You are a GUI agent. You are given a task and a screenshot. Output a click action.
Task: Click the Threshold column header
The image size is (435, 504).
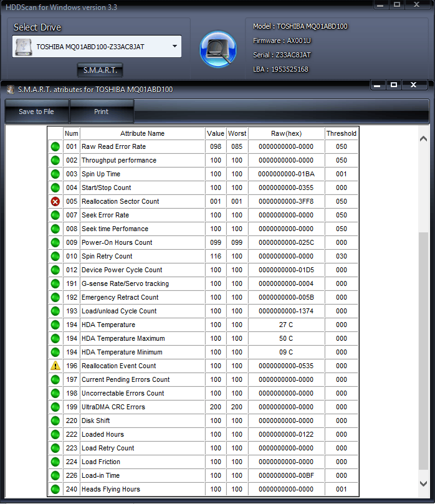tap(342, 133)
